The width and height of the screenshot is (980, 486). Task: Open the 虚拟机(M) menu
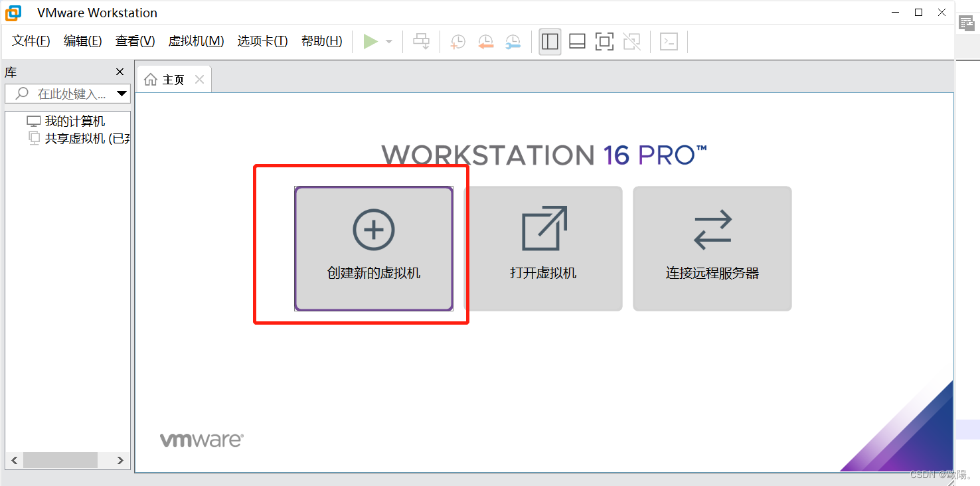coord(197,41)
